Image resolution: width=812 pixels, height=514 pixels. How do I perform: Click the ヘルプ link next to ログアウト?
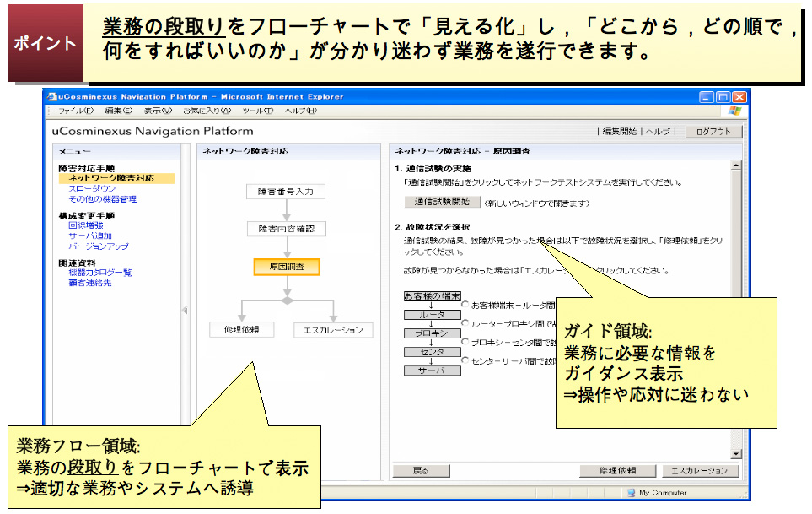(x=659, y=132)
